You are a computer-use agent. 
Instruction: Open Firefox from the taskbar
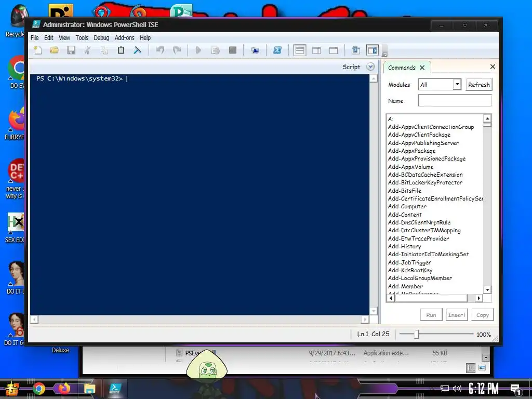[x=64, y=389]
